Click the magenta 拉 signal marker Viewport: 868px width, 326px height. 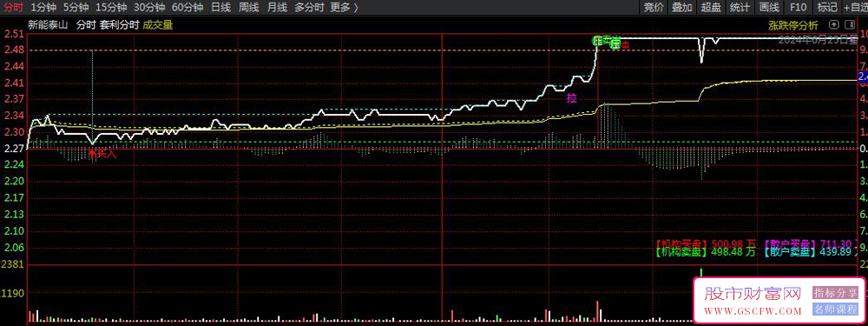[x=572, y=98]
